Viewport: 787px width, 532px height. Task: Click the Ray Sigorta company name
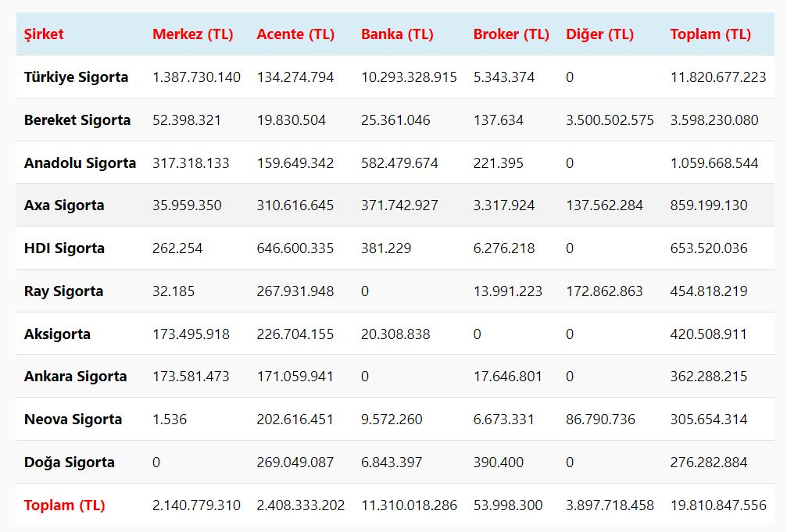pyautogui.click(x=63, y=291)
